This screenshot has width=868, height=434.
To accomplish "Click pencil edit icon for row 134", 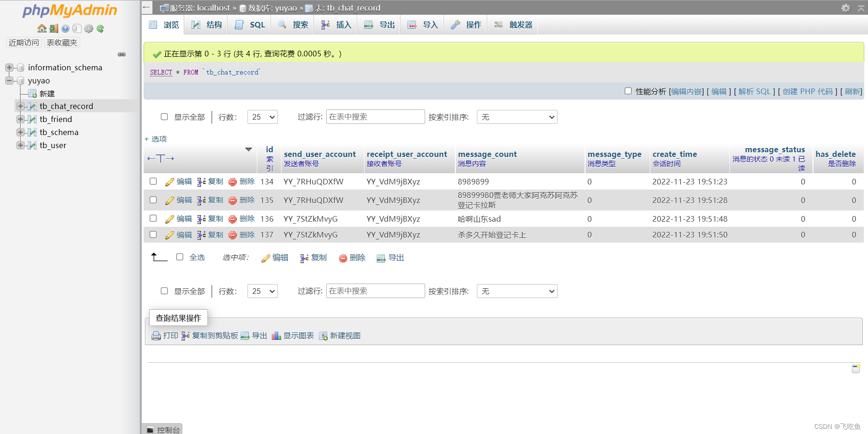I will coord(170,182).
